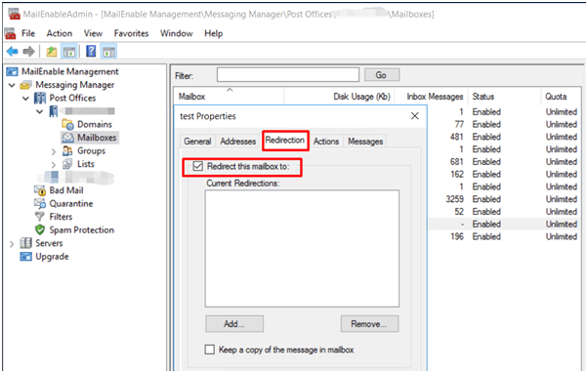Screen dimensions: 588x373
Task: Collapse the Messaging Manager node
Action: point(12,86)
